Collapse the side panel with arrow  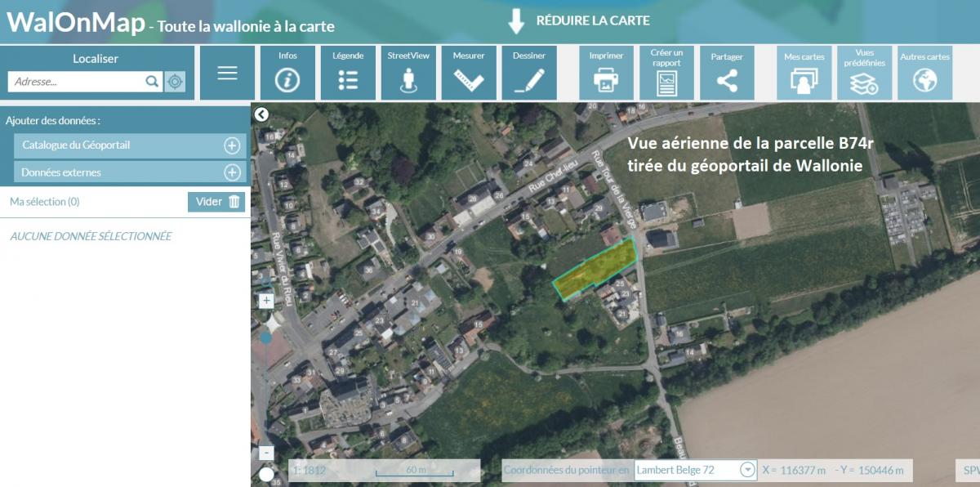click(261, 114)
